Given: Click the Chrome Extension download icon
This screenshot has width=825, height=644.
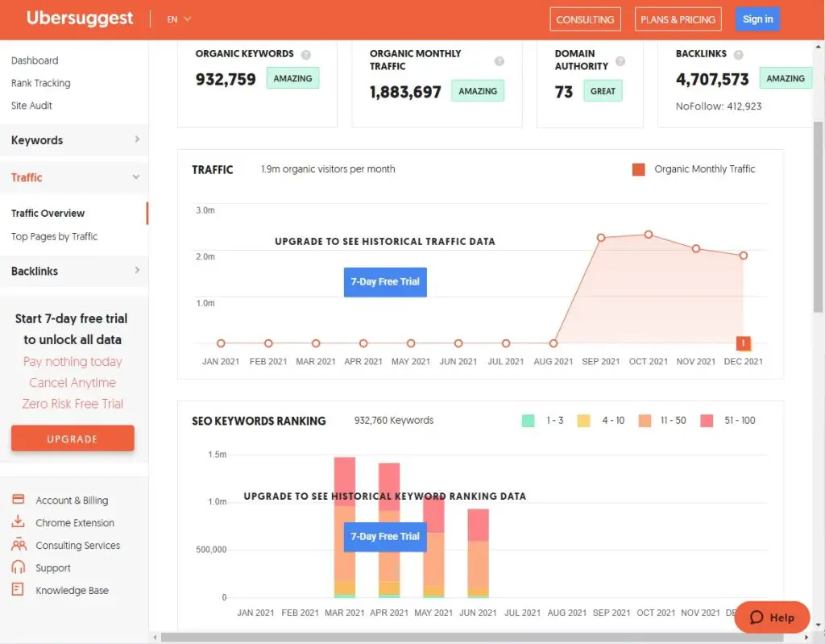Looking at the screenshot, I should pos(18,521).
